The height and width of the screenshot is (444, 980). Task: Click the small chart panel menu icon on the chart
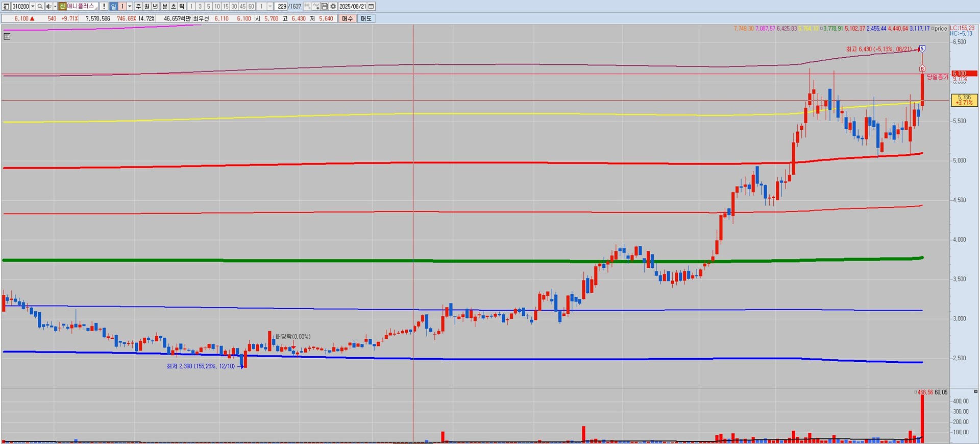click(7, 36)
